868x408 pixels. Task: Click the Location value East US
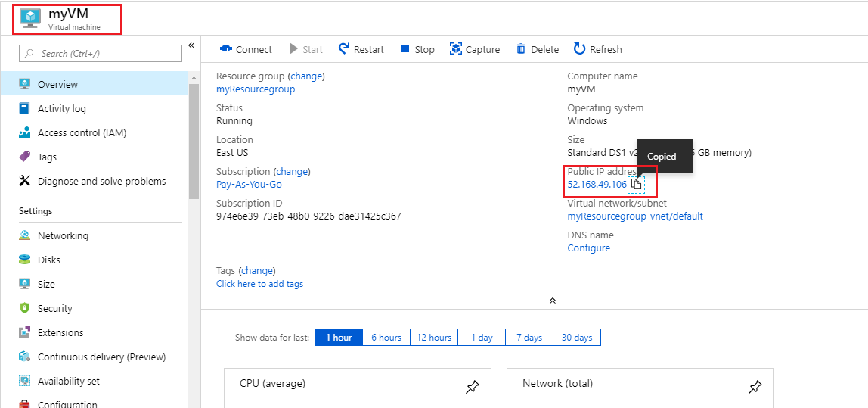tap(232, 152)
